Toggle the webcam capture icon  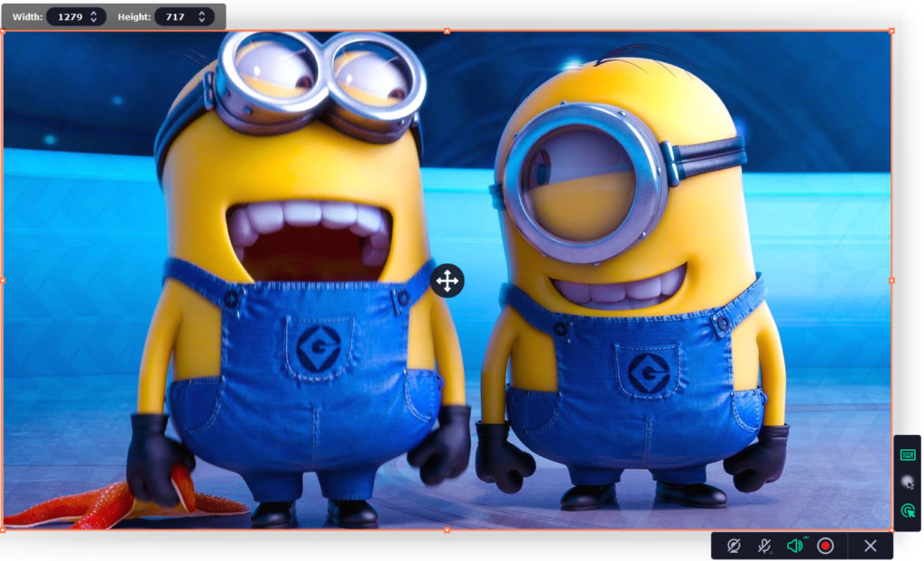pos(734,546)
